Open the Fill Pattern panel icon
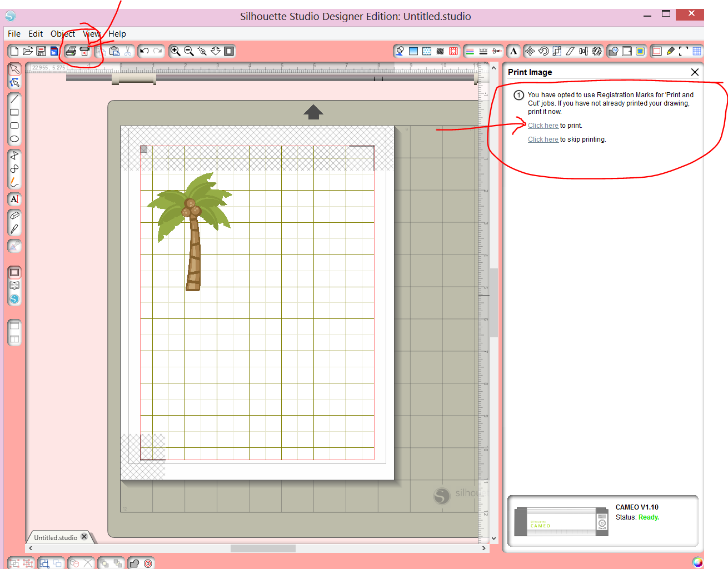The height and width of the screenshot is (569, 728). (427, 51)
